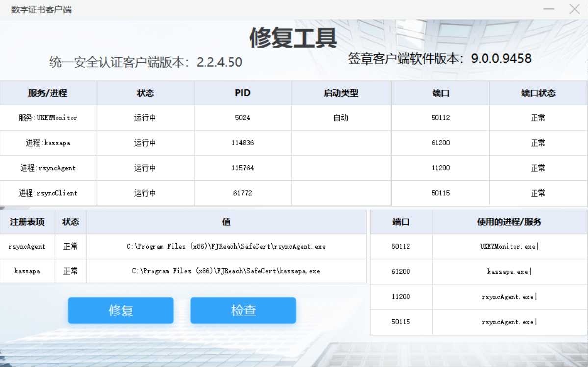Viewport: 588px width, 367px height.
Task: Click the 检查 check button
Action: [x=243, y=311]
